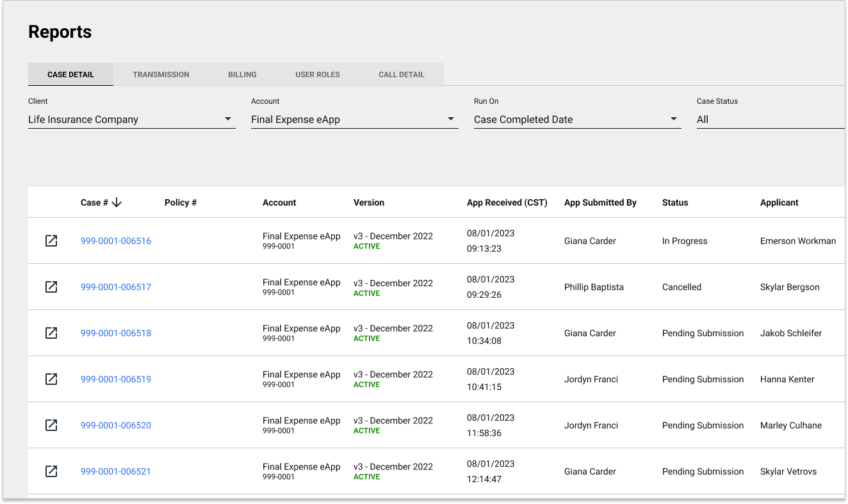Open case 999-0001-006517 in new window icon

point(51,287)
